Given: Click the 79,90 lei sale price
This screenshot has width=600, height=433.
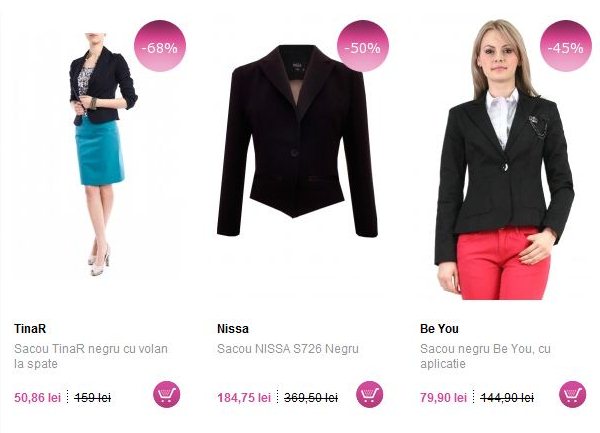Looking at the screenshot, I should [443, 398].
